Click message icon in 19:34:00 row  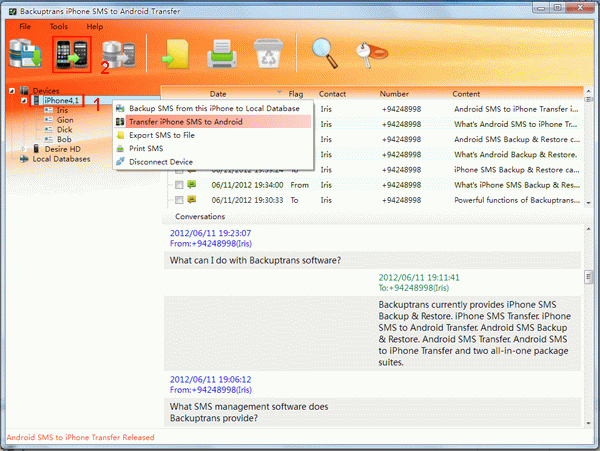click(x=192, y=184)
